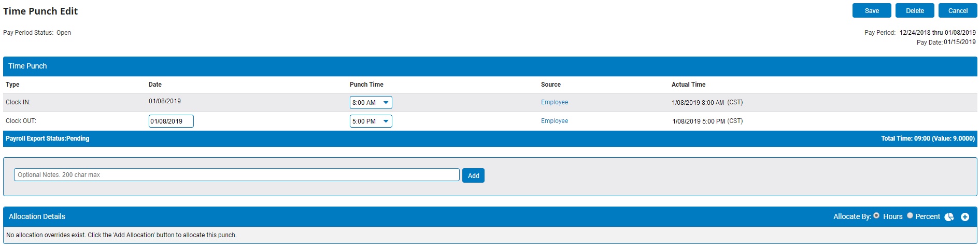Click the Save button
The image size is (980, 246).
point(872,11)
